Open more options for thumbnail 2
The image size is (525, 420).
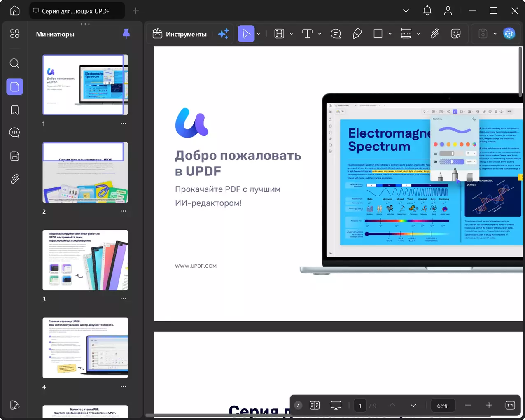(124, 211)
